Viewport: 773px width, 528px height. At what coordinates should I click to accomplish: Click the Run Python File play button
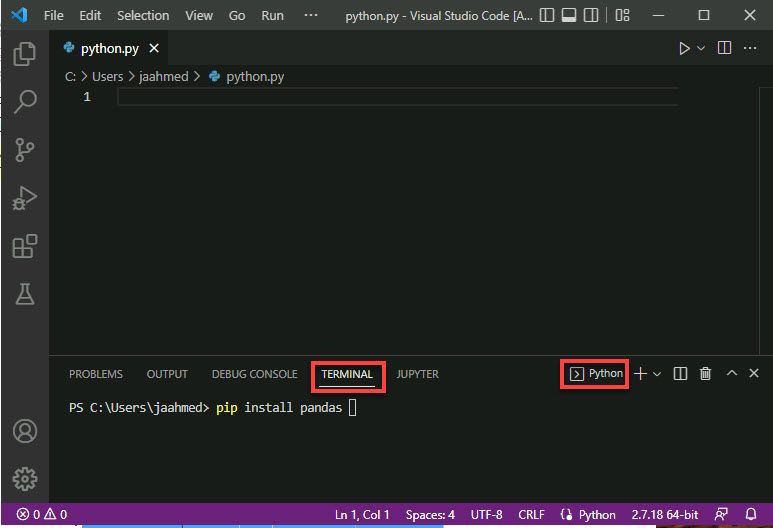pos(684,48)
